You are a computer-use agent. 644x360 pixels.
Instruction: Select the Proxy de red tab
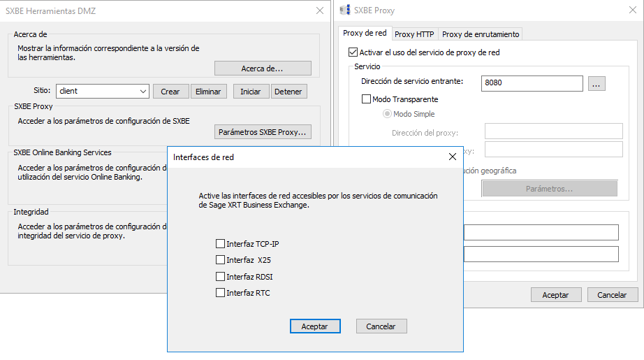pyautogui.click(x=365, y=34)
